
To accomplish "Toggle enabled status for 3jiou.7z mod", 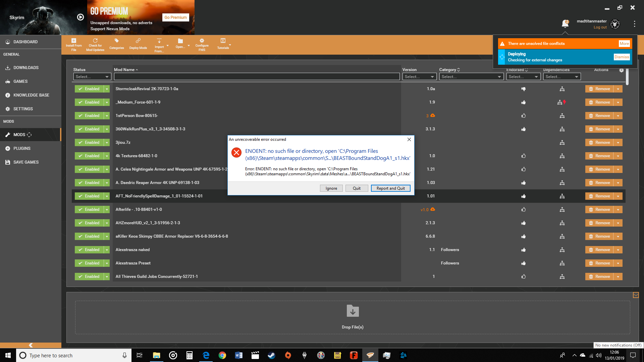I will [x=89, y=142].
